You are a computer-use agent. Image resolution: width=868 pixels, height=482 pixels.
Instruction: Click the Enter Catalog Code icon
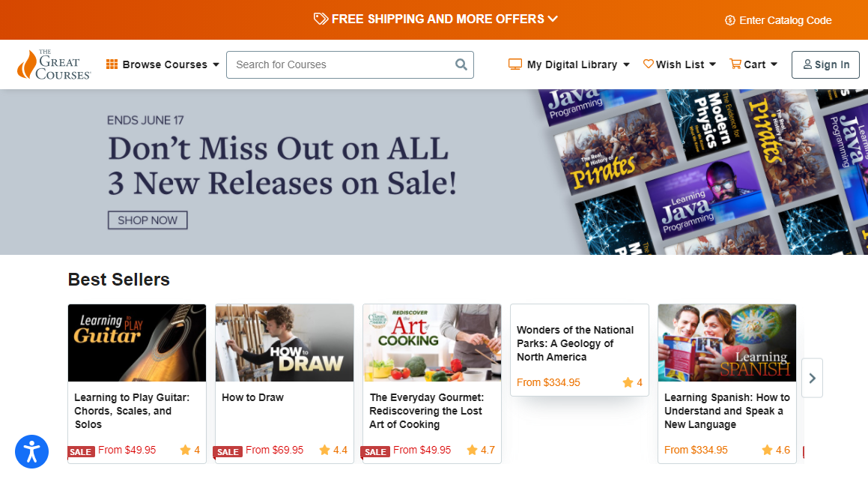tap(730, 20)
